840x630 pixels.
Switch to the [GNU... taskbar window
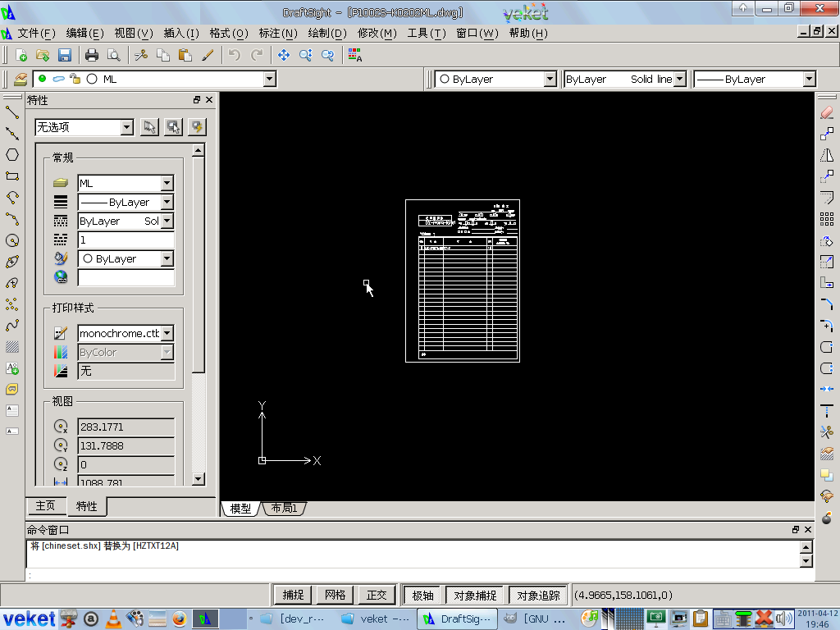(x=538, y=619)
